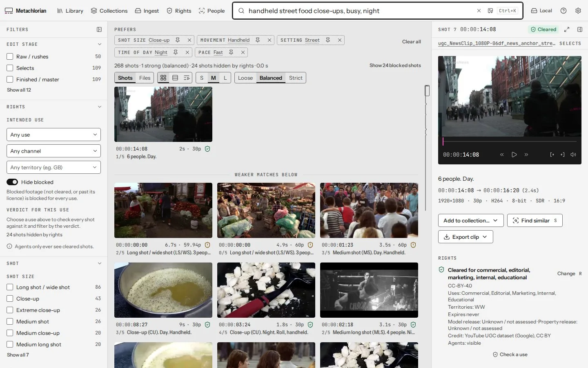Open the settings gear

(x=578, y=11)
